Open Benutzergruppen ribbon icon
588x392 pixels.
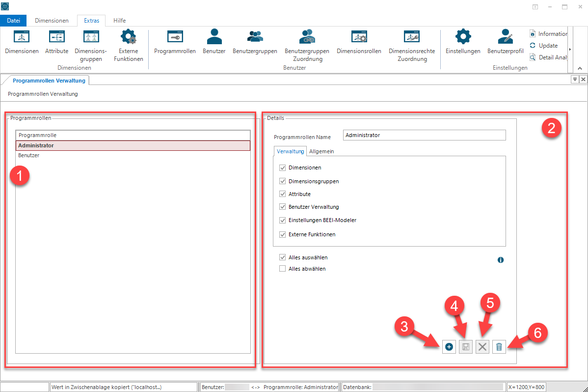[x=255, y=42]
